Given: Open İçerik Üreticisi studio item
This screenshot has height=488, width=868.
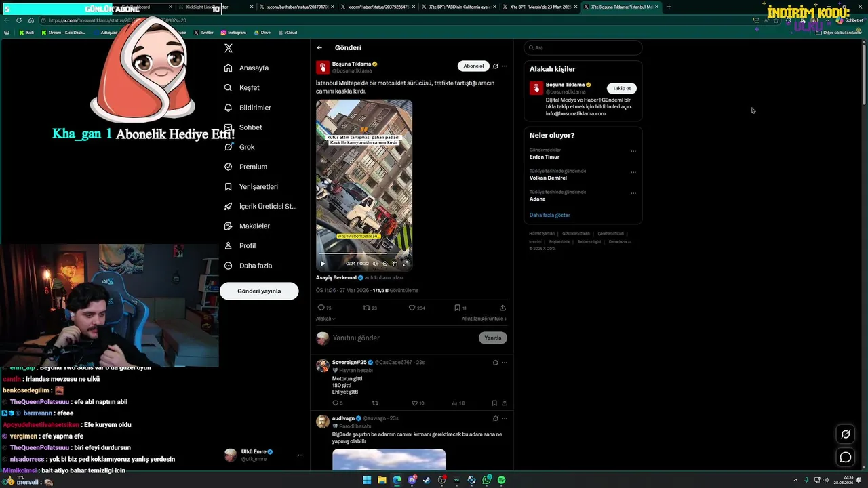Looking at the screenshot, I should 260,206.
